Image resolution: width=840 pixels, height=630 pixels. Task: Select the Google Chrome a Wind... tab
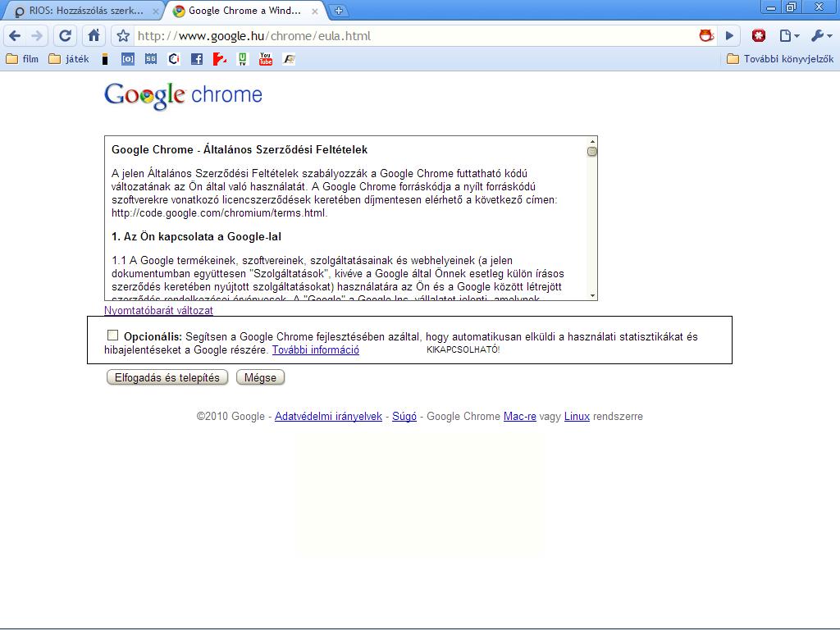244,11
